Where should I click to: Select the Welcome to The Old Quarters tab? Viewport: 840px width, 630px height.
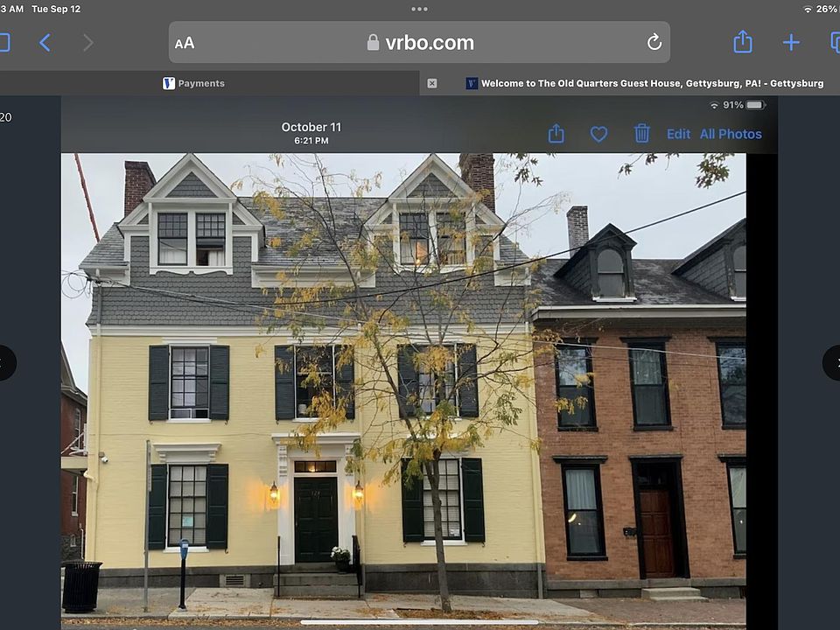(x=645, y=83)
